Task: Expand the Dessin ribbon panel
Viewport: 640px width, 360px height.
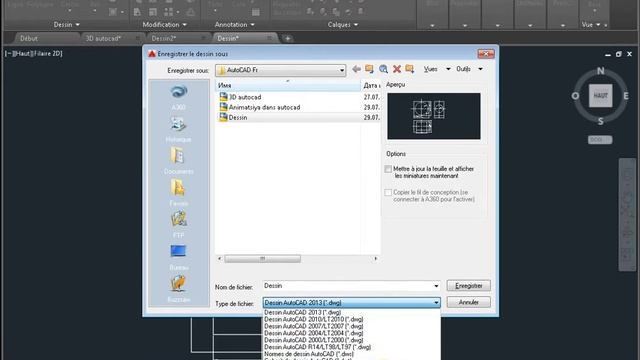Action: [x=67, y=24]
